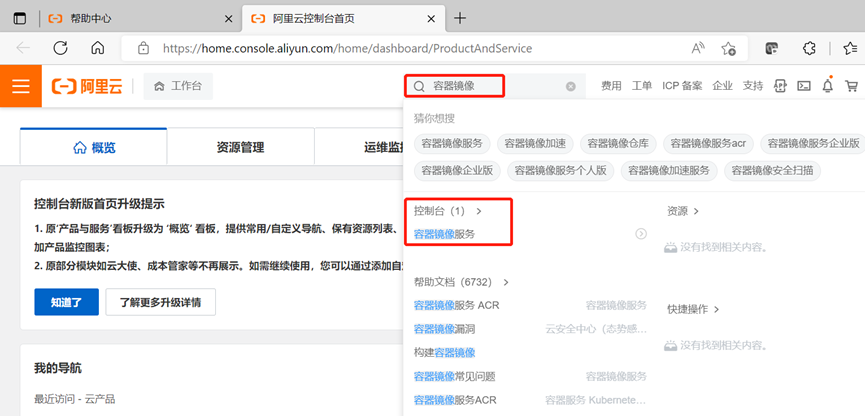
Task: Open ICP 备案 menu item
Action: point(682,86)
